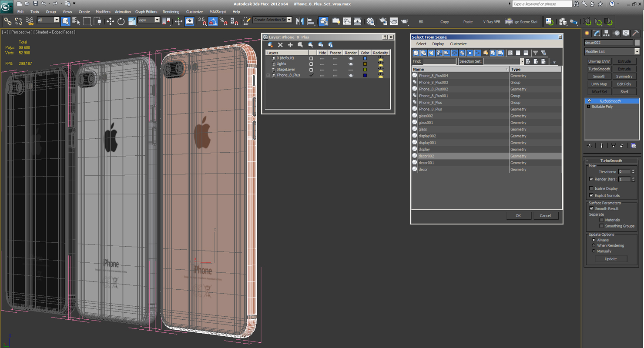Toggle Explicit Normals checkbox
This screenshot has height=348, width=644.
(x=591, y=196)
